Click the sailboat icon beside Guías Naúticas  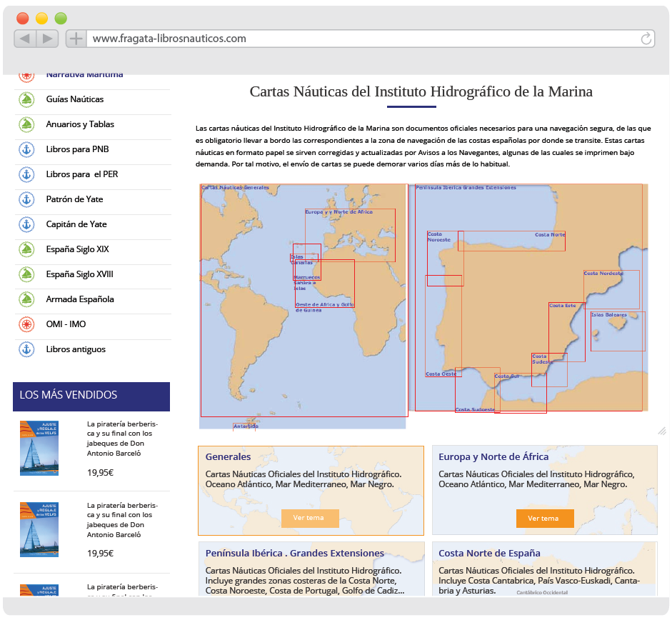pyautogui.click(x=26, y=99)
